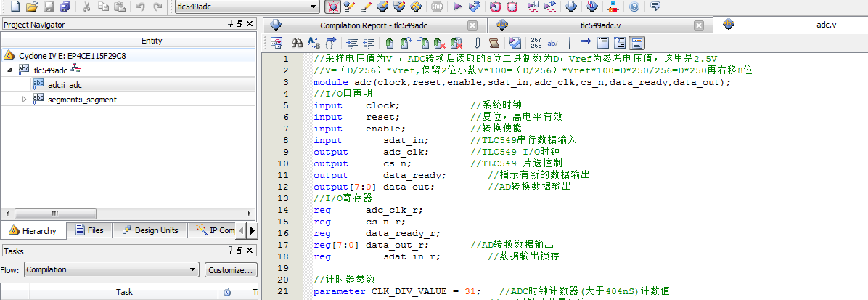Redo the last edit
The image size is (868, 300).
pos(157,7)
